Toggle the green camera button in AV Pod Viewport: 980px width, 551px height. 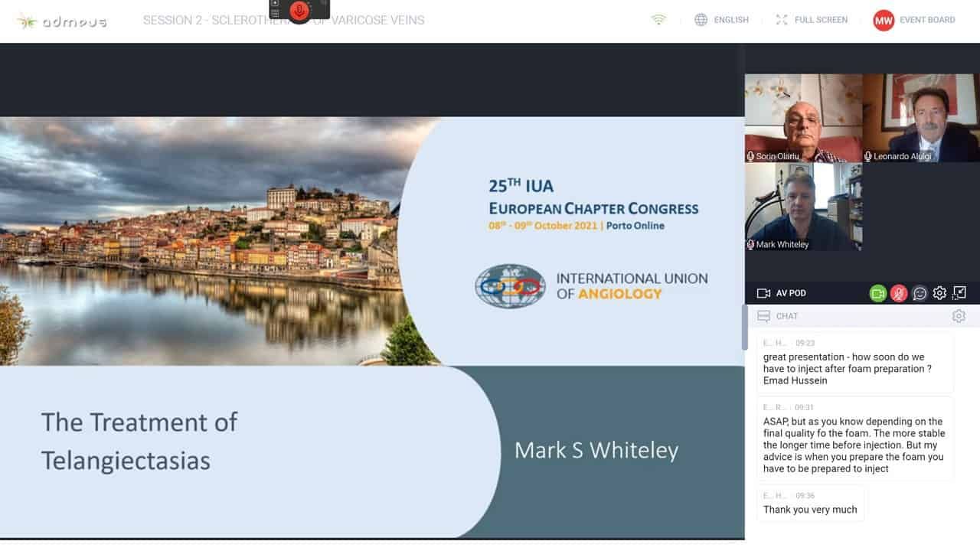877,293
